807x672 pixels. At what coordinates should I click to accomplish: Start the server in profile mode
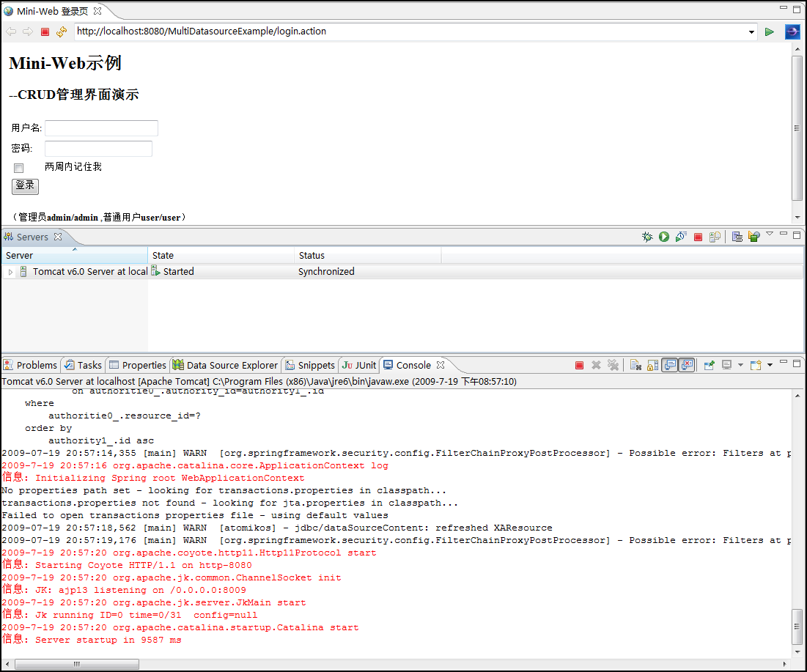coord(681,237)
